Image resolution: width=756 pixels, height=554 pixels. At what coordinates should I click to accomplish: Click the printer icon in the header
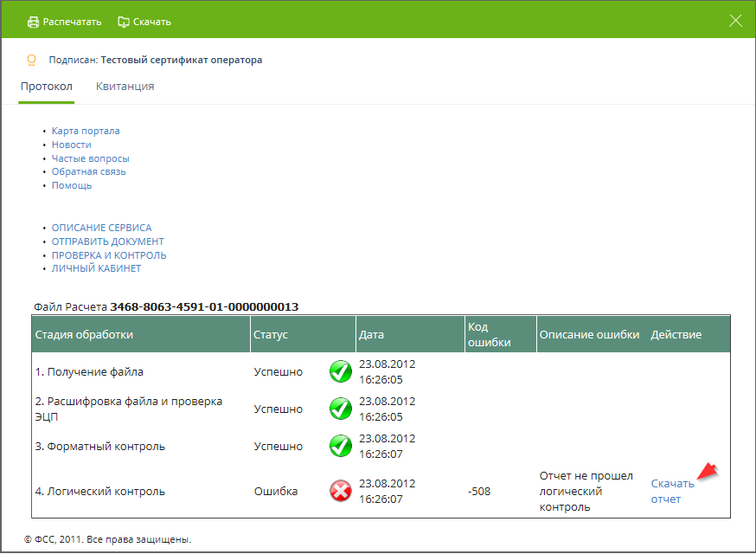(x=33, y=22)
